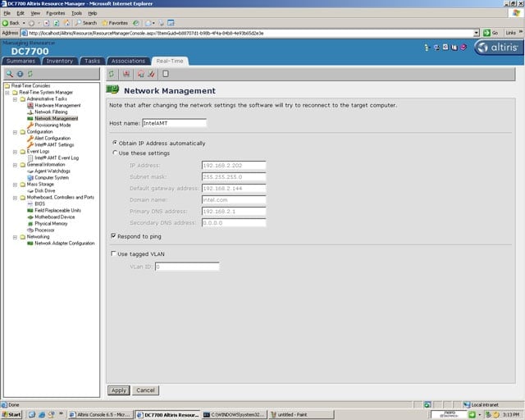This screenshot has height=420, width=525.
Task: Click the Cancel button
Action: click(145, 390)
